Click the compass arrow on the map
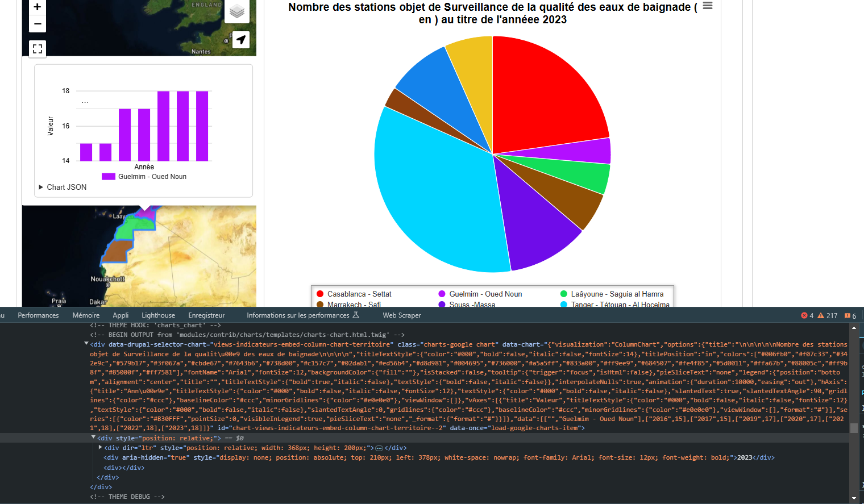864x504 pixels. 240,40
